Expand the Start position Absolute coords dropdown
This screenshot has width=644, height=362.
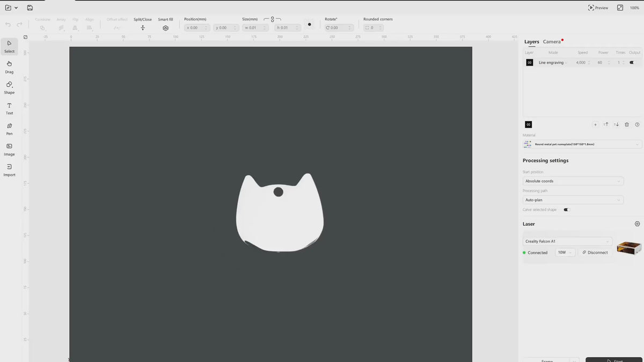point(573,181)
